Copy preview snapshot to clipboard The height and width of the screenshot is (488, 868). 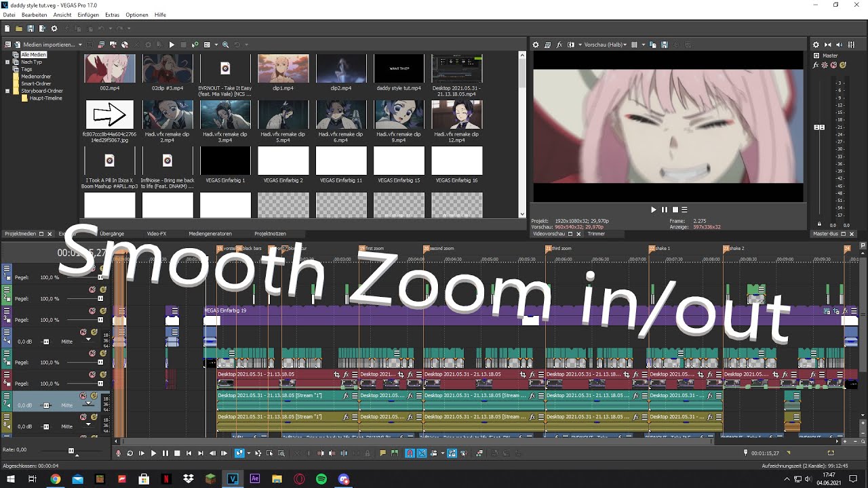(x=652, y=45)
